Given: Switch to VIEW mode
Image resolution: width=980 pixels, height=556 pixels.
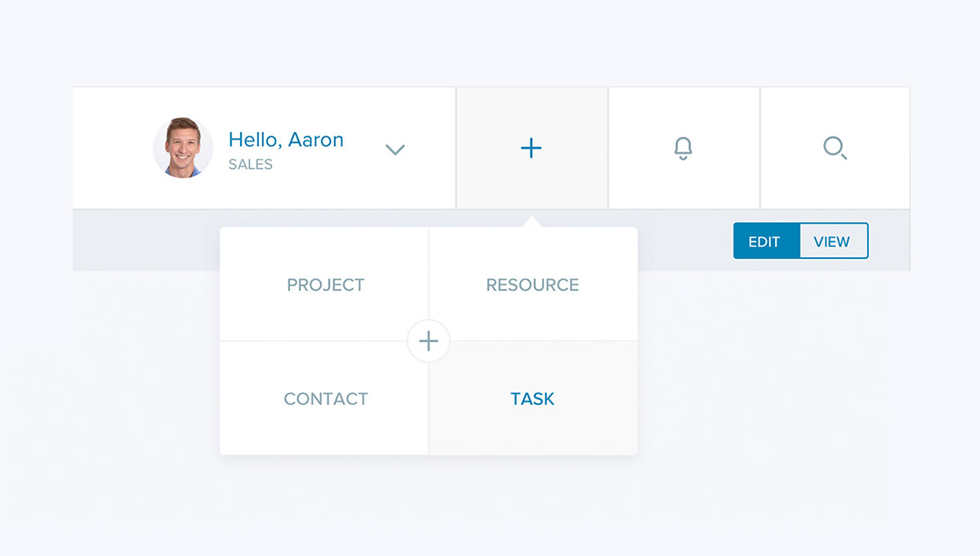Looking at the screenshot, I should (x=833, y=242).
